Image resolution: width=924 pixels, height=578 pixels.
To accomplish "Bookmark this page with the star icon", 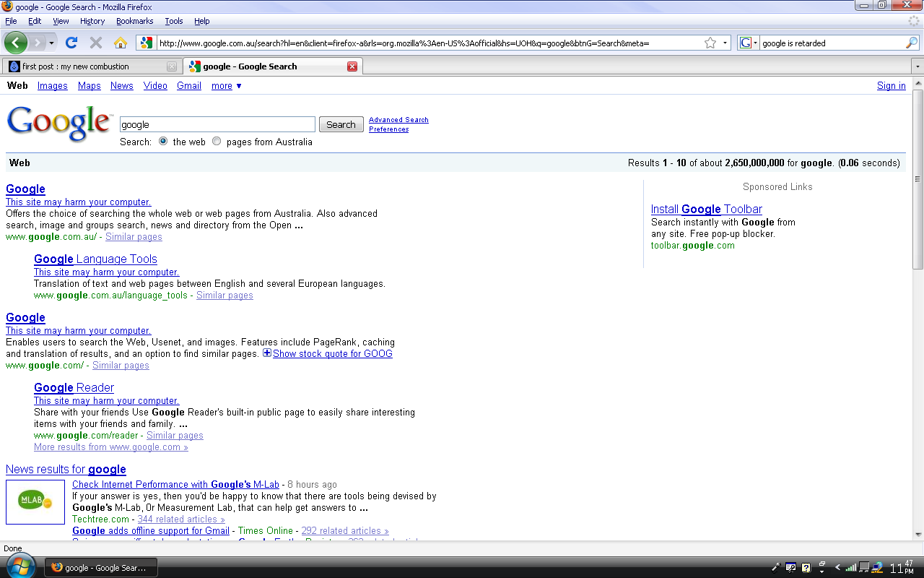I will click(x=710, y=43).
